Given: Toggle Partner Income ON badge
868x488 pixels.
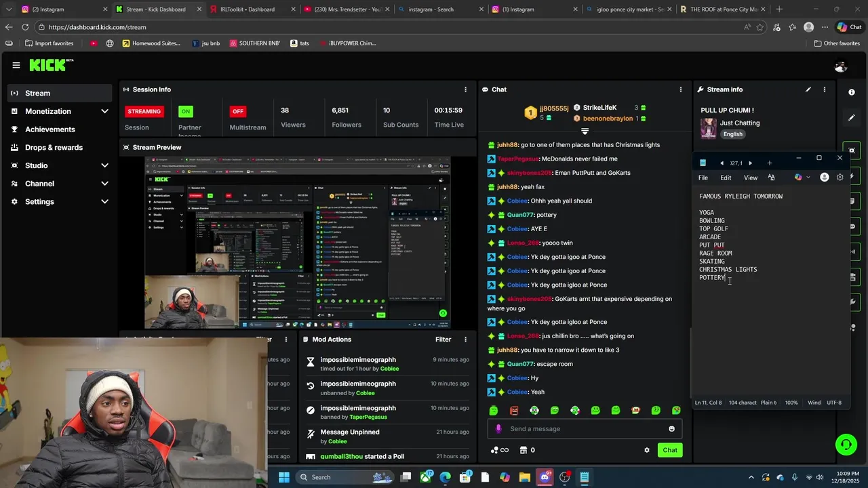Looking at the screenshot, I should (185, 111).
